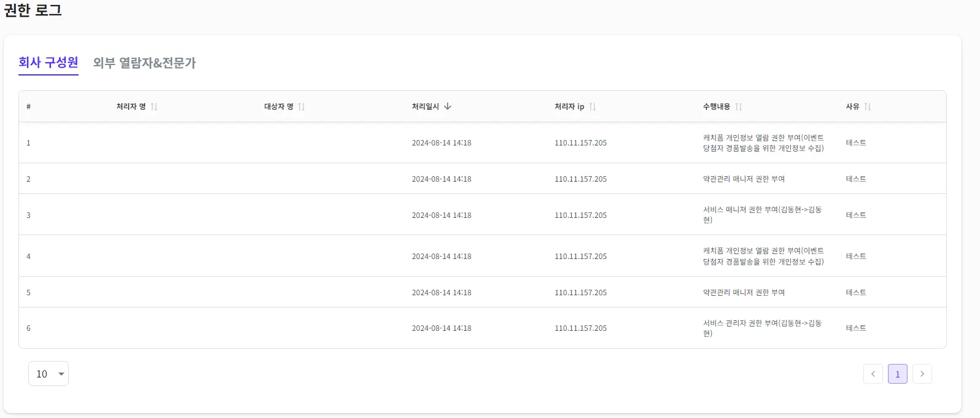Image resolution: width=980 pixels, height=418 pixels.
Task: Select page 1 pagination button
Action: pyautogui.click(x=897, y=374)
